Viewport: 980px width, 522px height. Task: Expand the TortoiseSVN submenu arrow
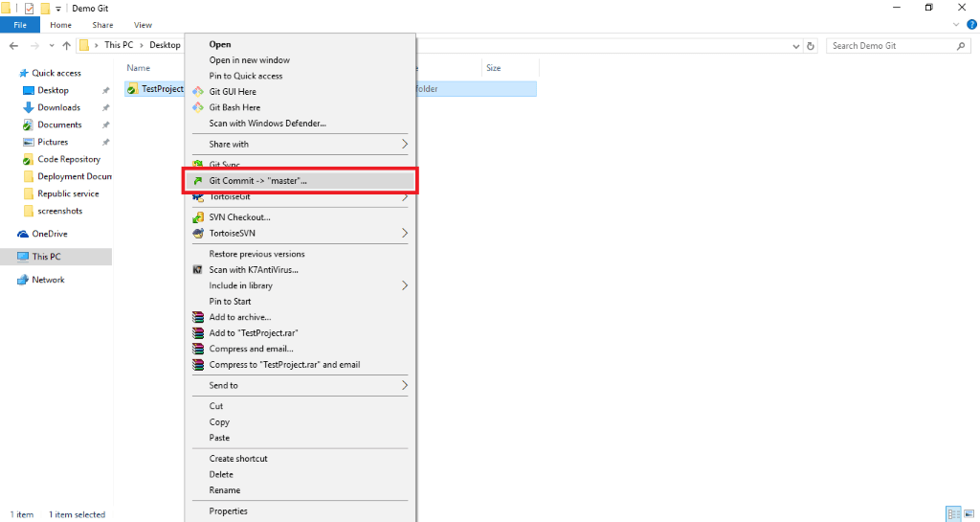click(405, 233)
